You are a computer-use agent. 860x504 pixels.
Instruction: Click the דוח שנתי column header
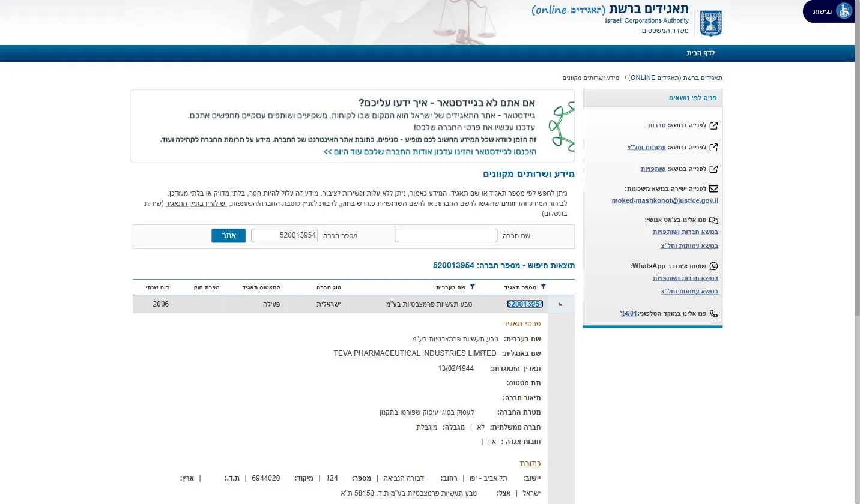coord(157,287)
